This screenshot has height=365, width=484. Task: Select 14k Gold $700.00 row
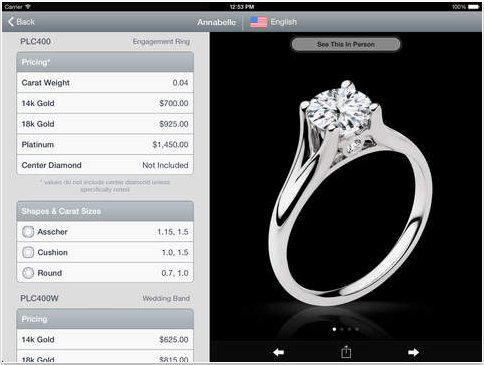(x=105, y=103)
